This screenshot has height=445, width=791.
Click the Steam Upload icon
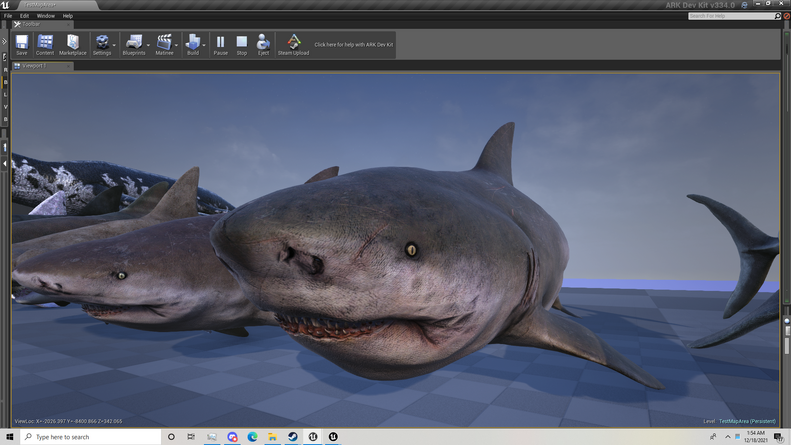point(293,44)
